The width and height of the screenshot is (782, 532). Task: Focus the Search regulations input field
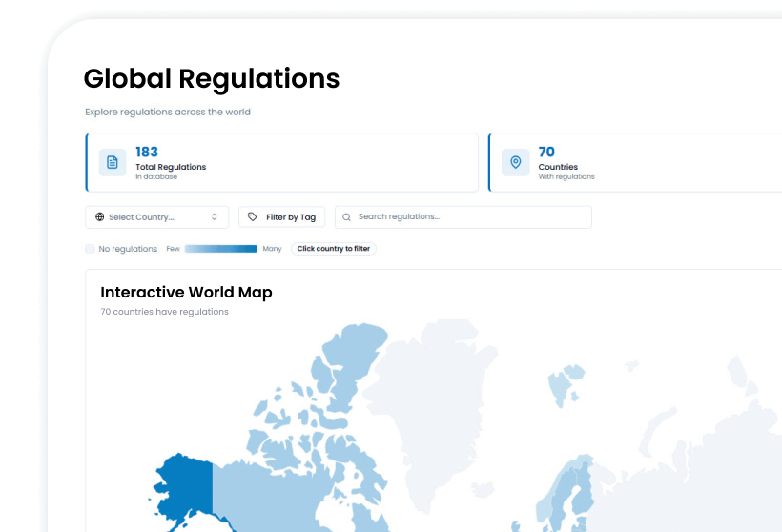pos(463,216)
